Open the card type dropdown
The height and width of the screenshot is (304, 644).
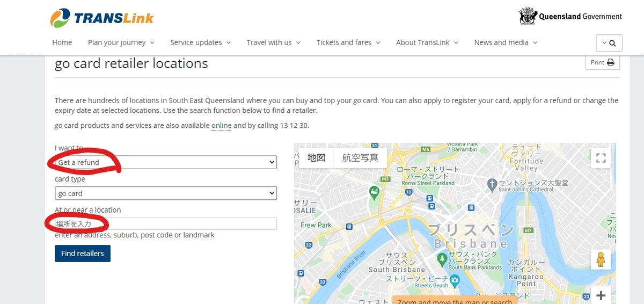click(166, 193)
